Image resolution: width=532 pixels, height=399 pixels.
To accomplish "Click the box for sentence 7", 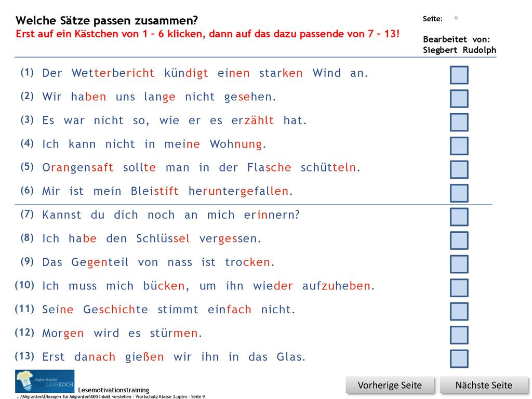I will [459, 217].
